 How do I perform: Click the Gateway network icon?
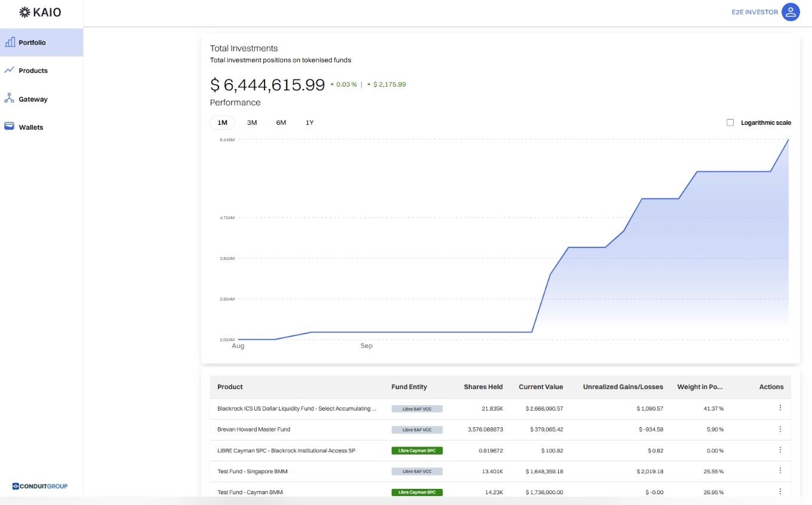point(10,99)
